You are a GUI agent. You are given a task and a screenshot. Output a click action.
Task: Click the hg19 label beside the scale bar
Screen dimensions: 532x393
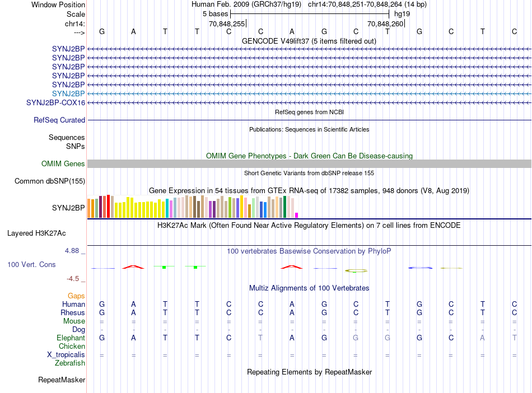402,14
